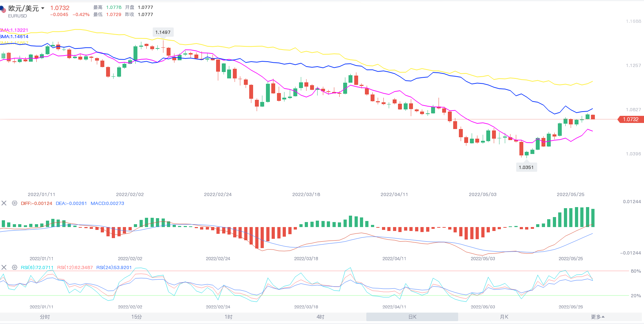Click the blue SMA:1.14614 legend label

click(x=14, y=37)
